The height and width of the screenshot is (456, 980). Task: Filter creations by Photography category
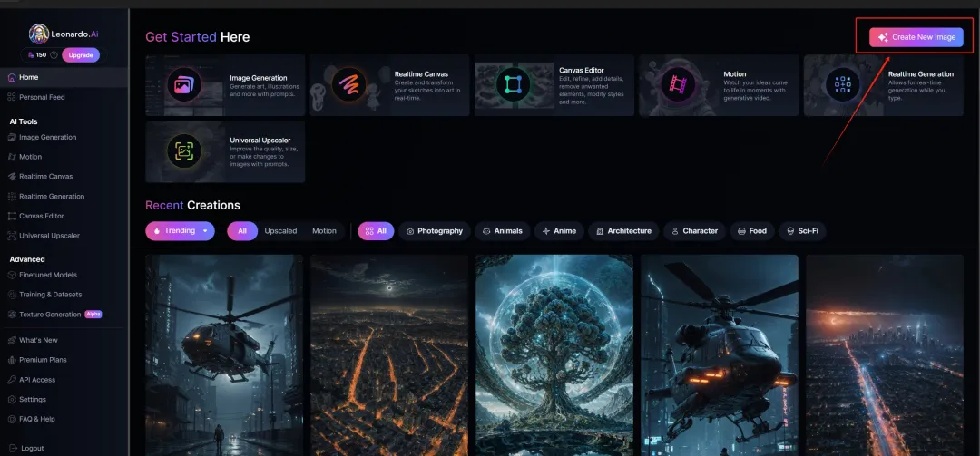435,231
